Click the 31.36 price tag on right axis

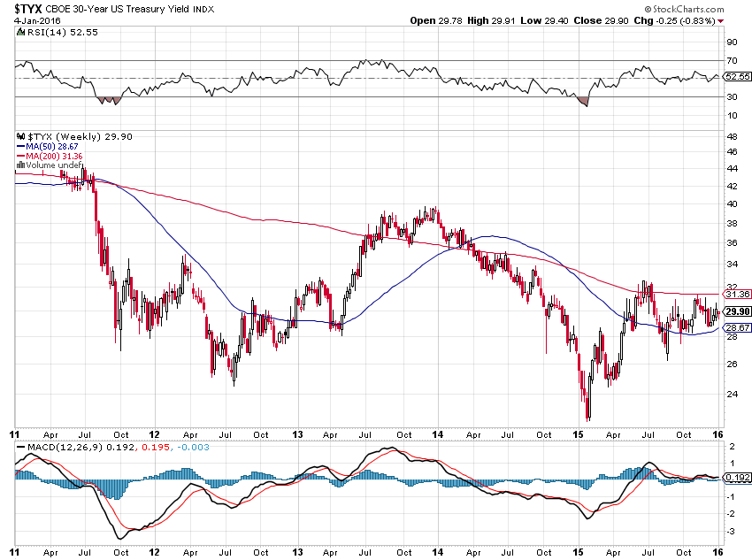pyautogui.click(x=736, y=294)
